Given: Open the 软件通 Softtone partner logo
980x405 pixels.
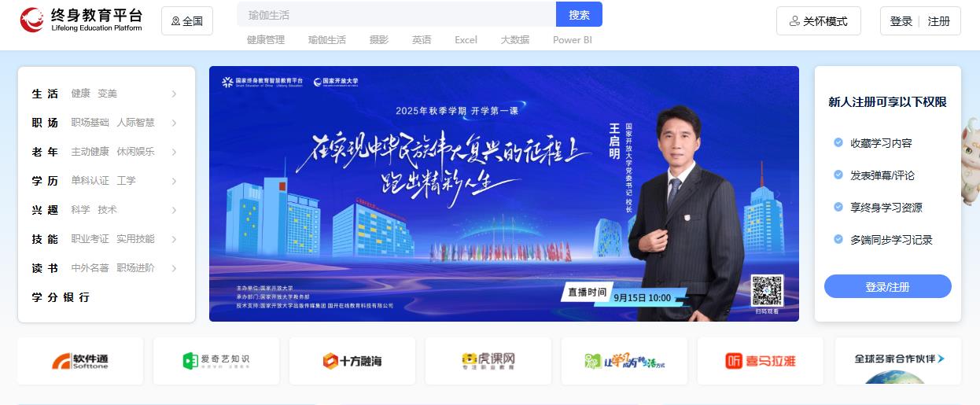Looking at the screenshot, I should (80, 361).
